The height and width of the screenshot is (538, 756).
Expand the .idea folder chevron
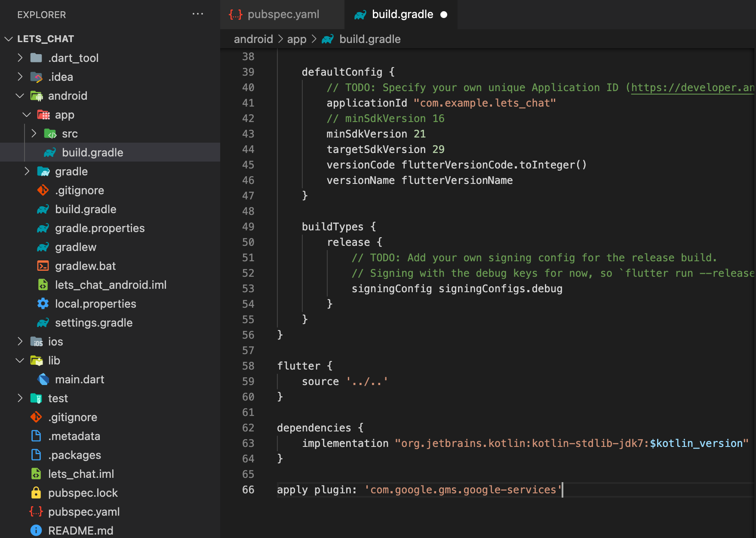(20, 76)
